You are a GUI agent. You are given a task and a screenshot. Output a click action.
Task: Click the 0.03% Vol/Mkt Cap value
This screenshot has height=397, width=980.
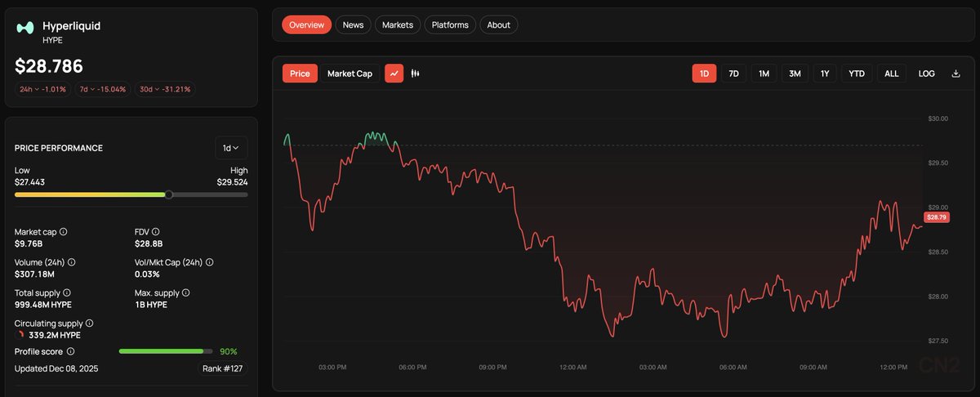coord(147,274)
